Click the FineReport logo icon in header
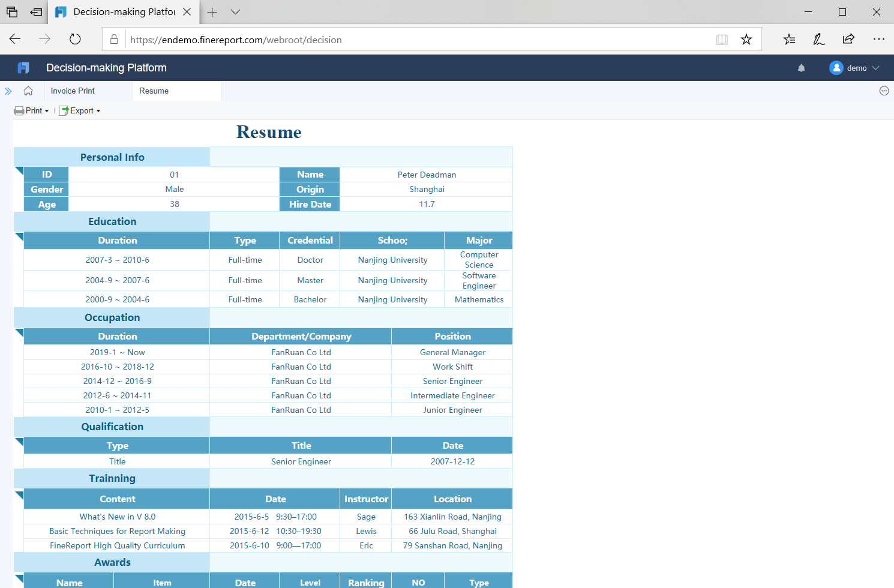 23,68
